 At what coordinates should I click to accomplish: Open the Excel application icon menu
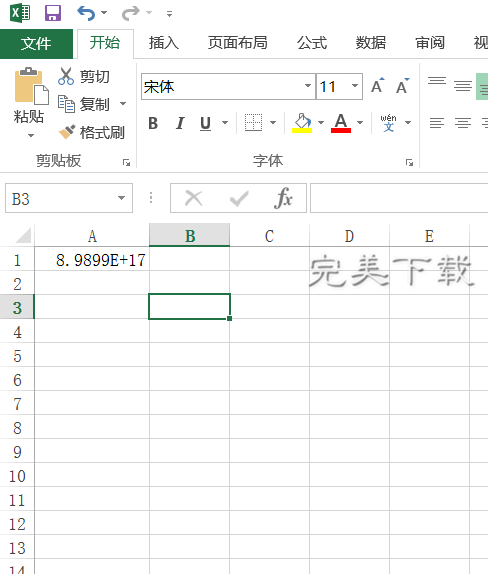(21, 13)
